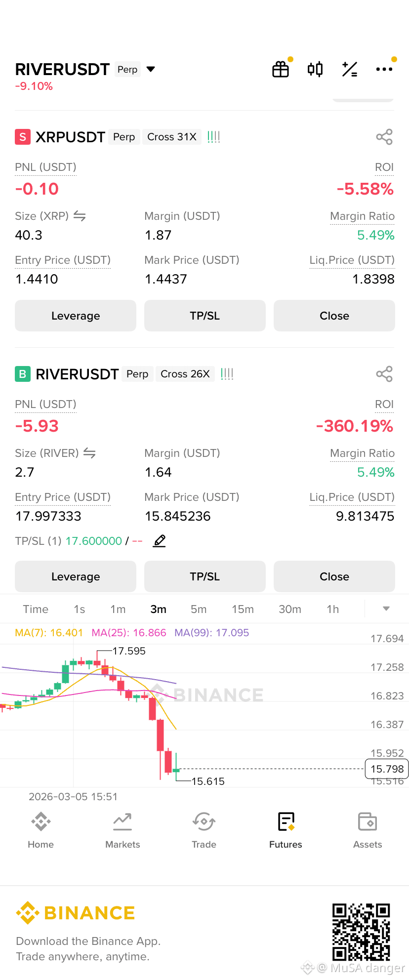Select the 1s chart interval
The height and width of the screenshot is (980, 409).
[80, 609]
